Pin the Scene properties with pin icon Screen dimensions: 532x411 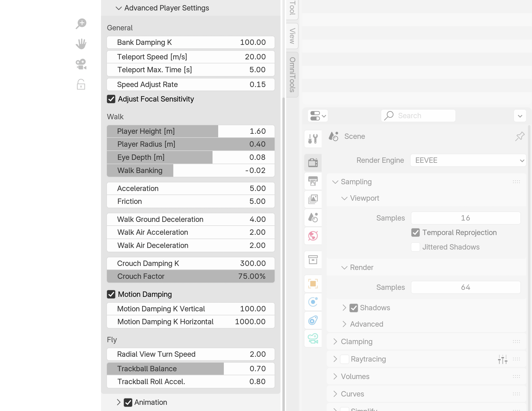pyautogui.click(x=520, y=136)
